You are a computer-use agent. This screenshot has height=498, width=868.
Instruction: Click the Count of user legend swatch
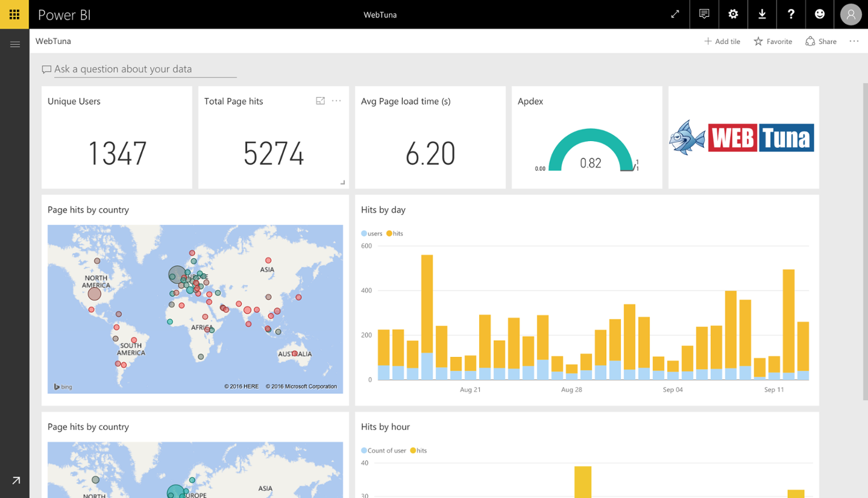pos(364,450)
